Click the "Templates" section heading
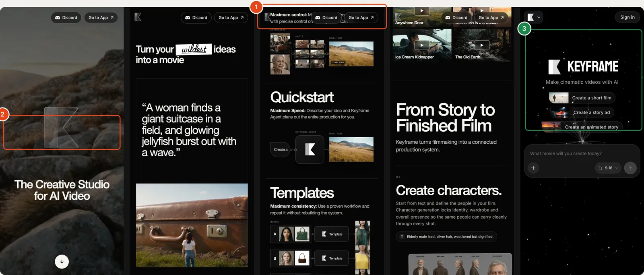 pyautogui.click(x=302, y=193)
